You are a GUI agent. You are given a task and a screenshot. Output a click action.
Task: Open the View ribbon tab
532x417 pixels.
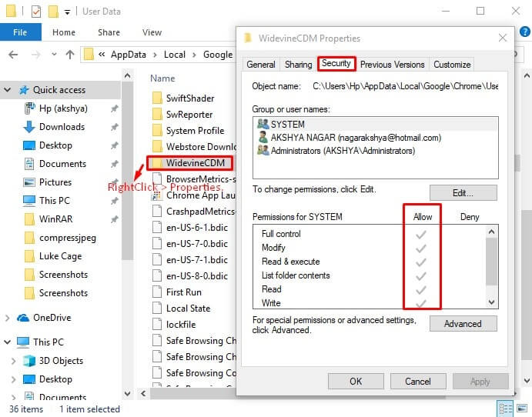click(152, 32)
